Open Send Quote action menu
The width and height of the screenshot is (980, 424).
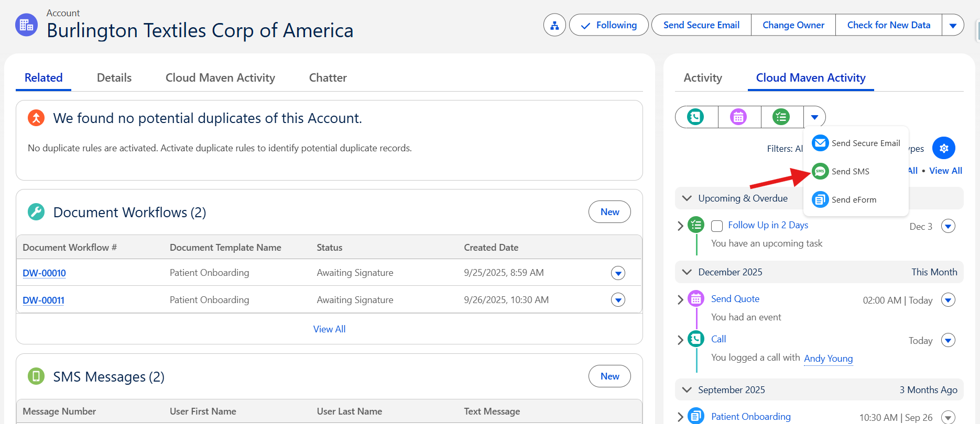[x=949, y=300]
